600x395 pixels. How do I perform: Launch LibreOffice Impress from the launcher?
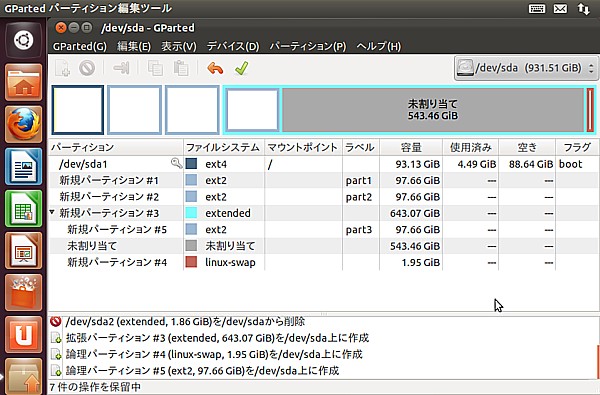pos(24,251)
